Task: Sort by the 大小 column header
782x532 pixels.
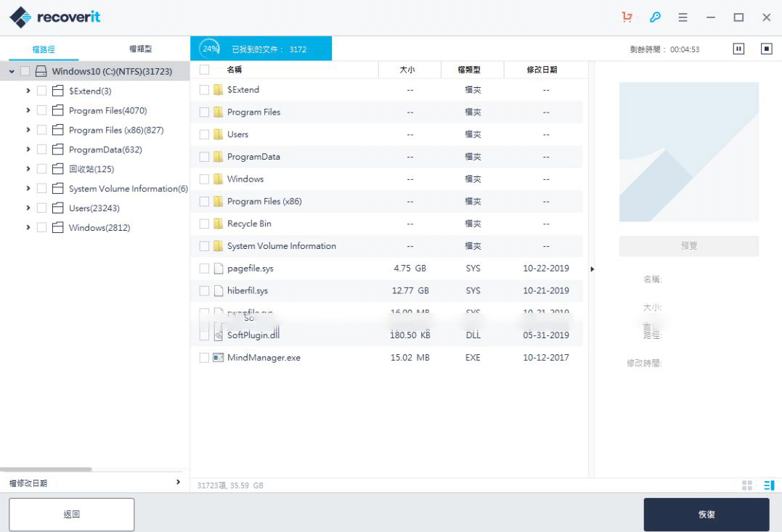Action: [407, 70]
